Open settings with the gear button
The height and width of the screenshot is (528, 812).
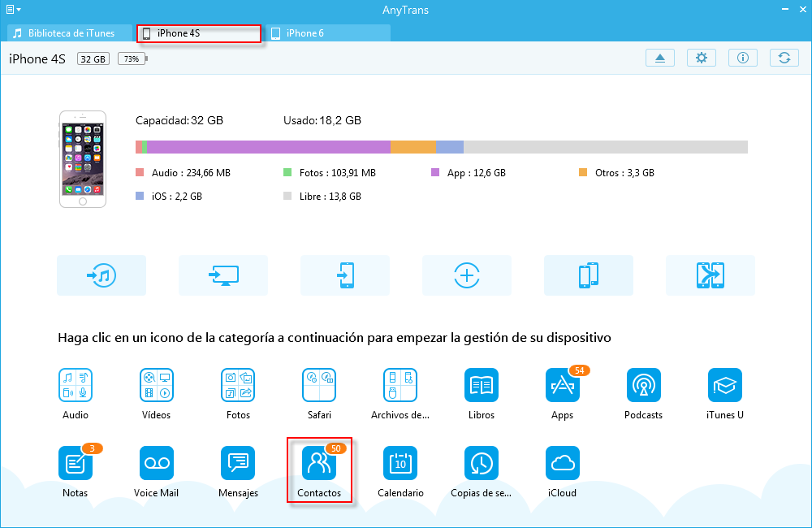point(702,58)
